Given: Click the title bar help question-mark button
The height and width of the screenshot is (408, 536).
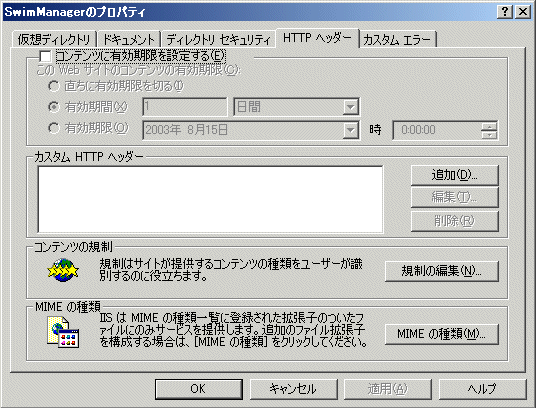Looking at the screenshot, I should coord(505,12).
